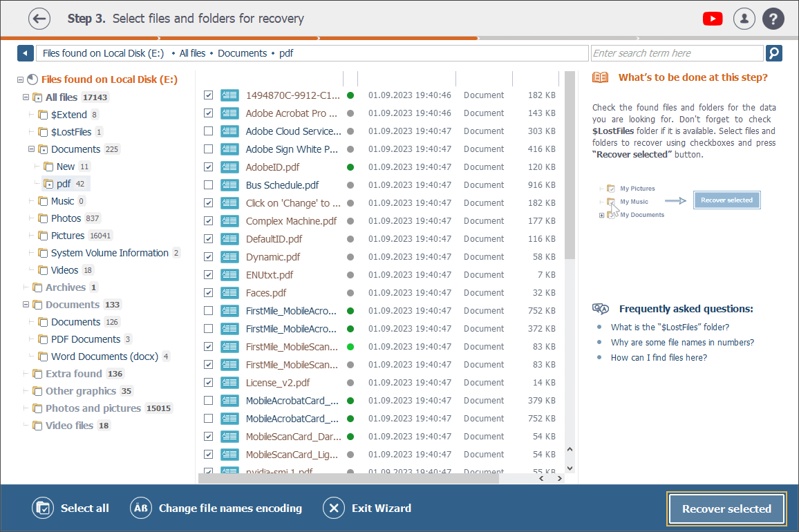Click the back arrow button

39,19
